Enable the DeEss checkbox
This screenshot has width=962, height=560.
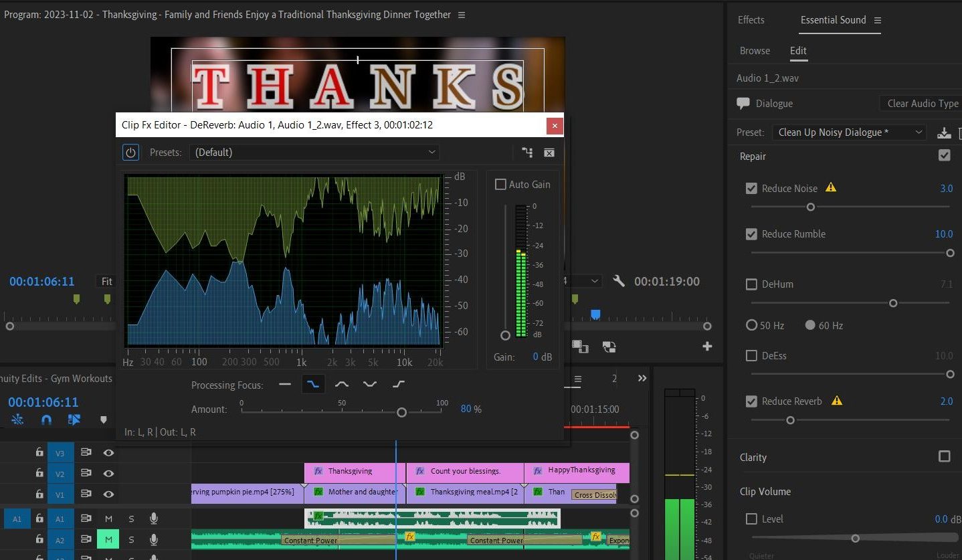[751, 356]
